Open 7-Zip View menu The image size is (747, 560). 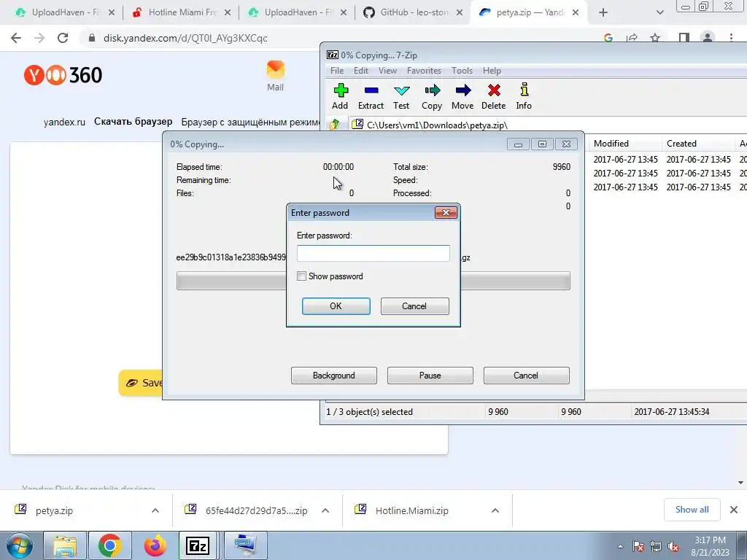pos(387,71)
